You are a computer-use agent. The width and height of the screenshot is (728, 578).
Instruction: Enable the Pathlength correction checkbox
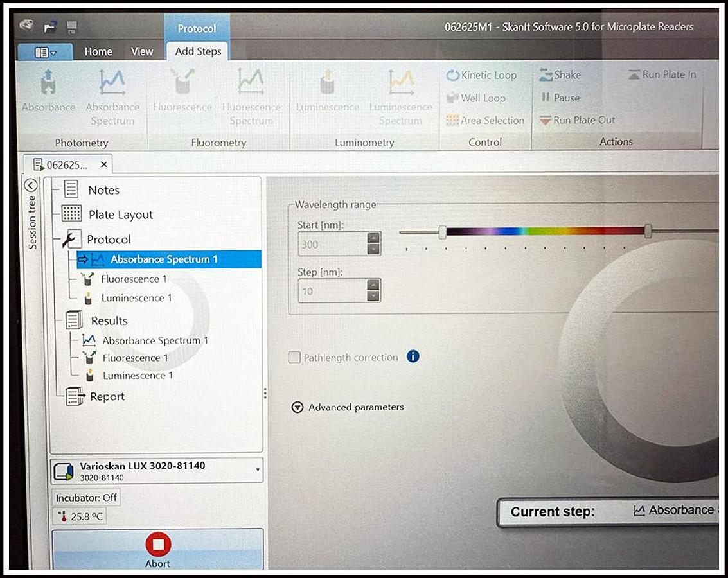click(294, 358)
